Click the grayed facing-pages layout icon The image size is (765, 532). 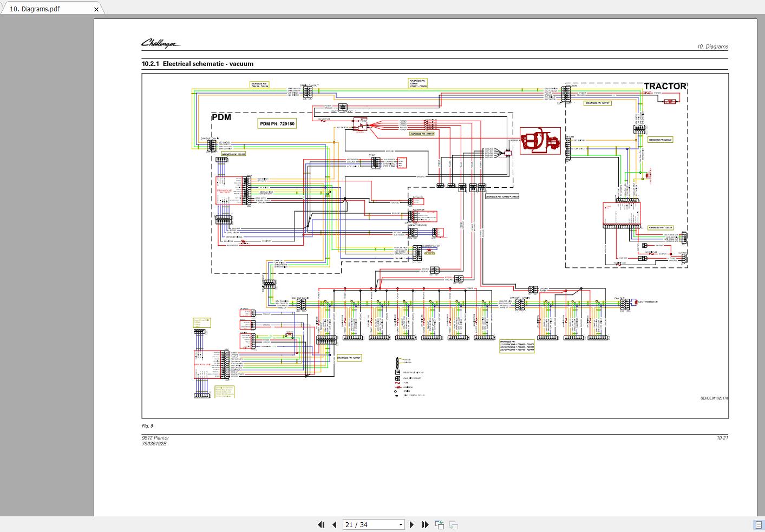point(453,524)
